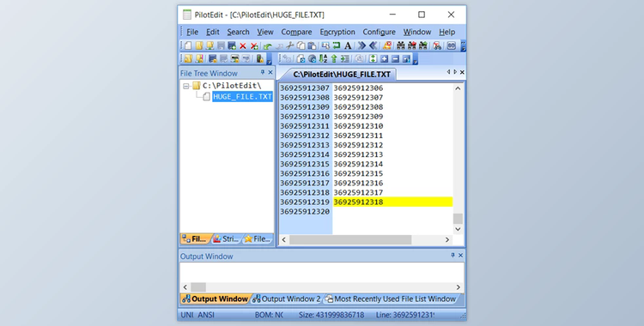Open the Window menu
This screenshot has width=644, height=326.
tap(417, 32)
